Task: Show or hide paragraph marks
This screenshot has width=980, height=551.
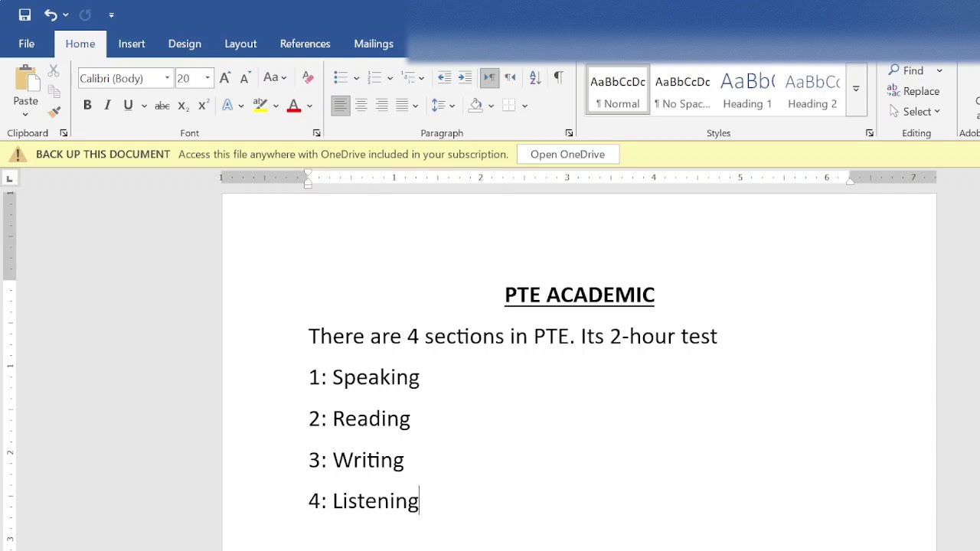Action: (558, 78)
